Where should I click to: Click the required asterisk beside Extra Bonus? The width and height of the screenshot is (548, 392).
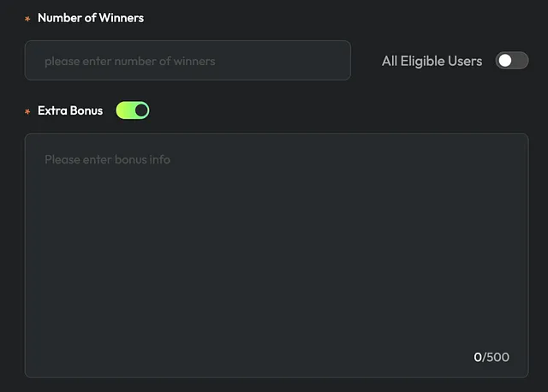(27, 111)
